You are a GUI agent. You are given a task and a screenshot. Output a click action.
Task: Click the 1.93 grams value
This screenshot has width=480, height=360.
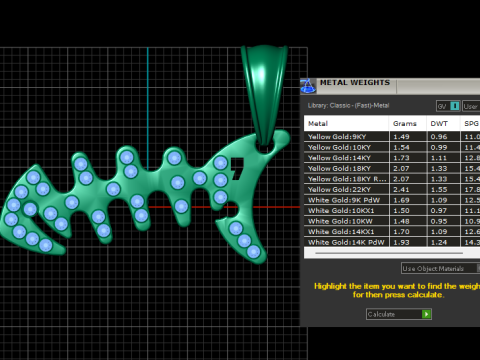(401, 242)
